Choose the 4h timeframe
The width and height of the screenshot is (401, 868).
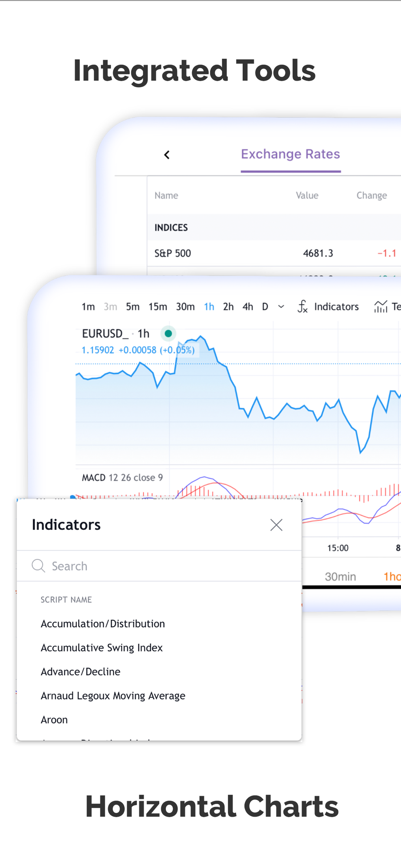[x=248, y=307]
